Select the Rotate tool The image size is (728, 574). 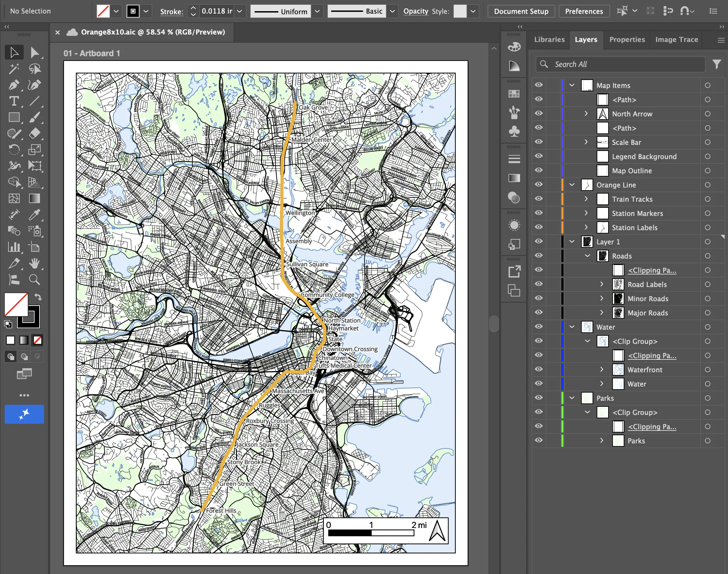pyautogui.click(x=14, y=150)
